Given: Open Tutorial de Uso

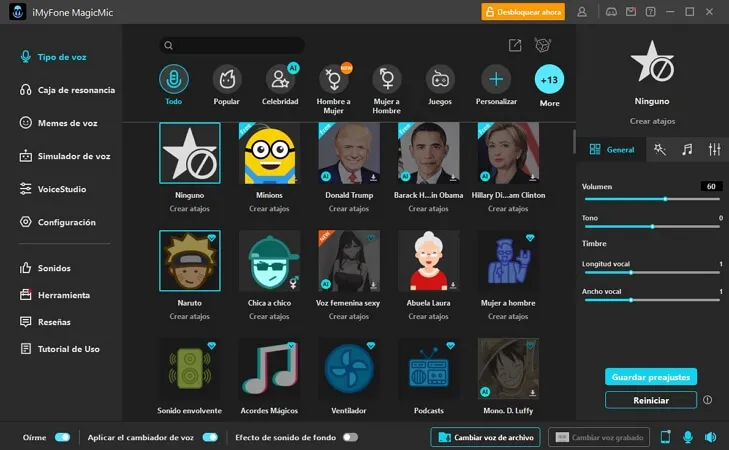Looking at the screenshot, I should (x=60, y=349).
